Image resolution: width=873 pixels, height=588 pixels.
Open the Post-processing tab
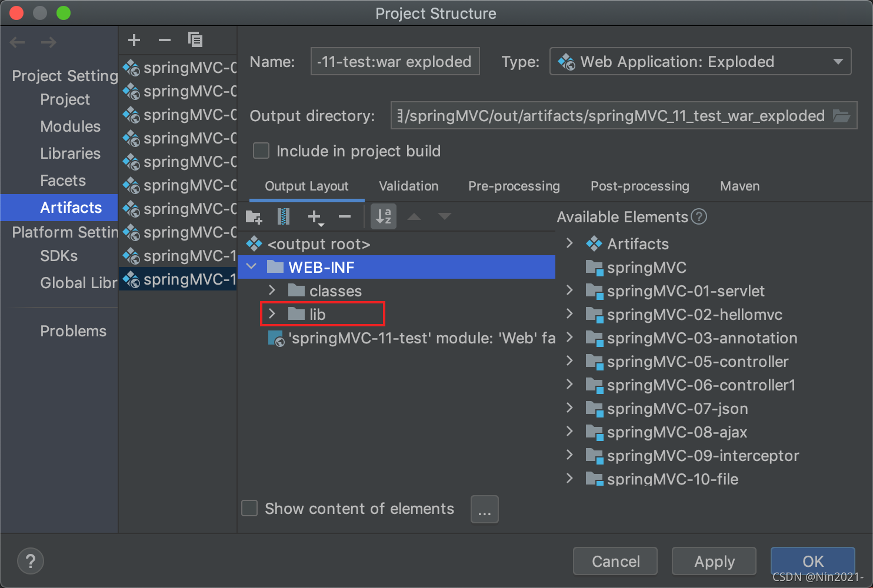[x=640, y=186]
